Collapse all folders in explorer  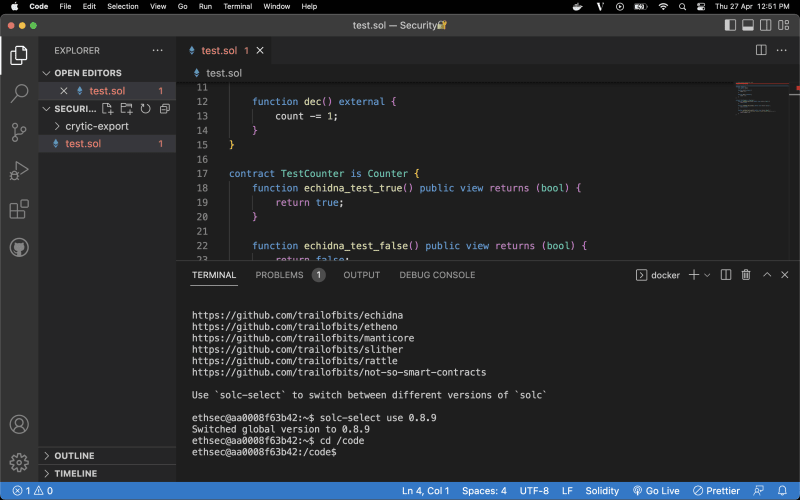(x=164, y=109)
